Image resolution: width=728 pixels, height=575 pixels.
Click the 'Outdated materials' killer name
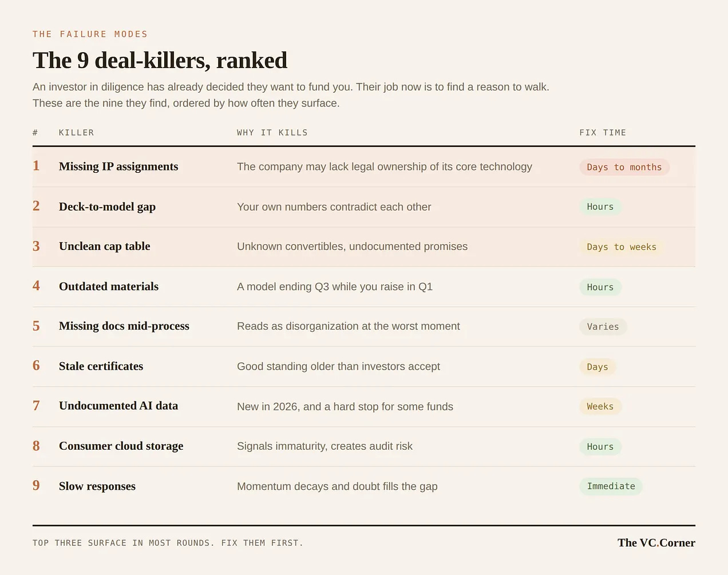click(109, 286)
